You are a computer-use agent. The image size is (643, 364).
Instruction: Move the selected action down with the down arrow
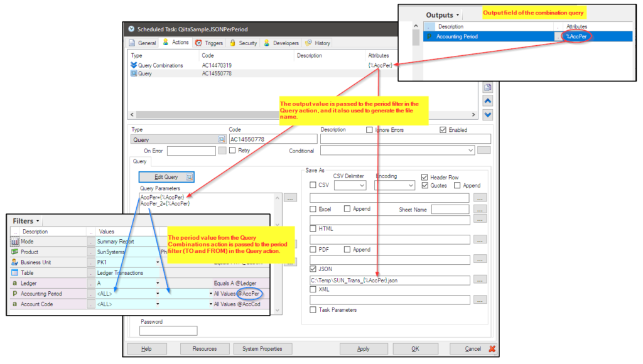point(487,115)
